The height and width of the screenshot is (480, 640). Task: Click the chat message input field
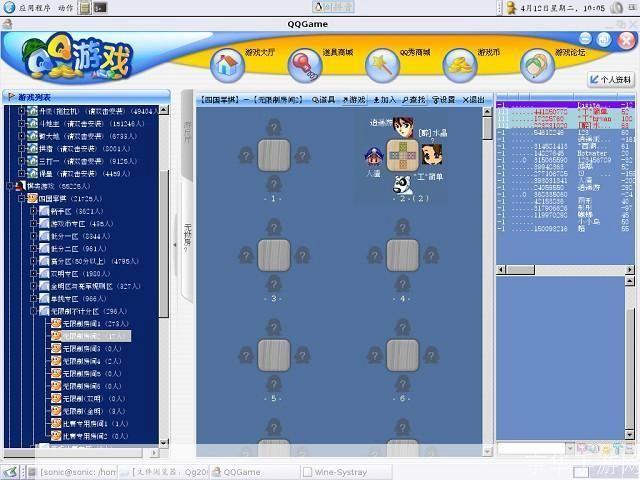click(x=531, y=448)
